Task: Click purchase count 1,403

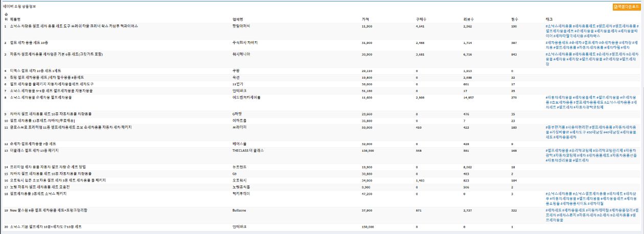Action: (421, 180)
